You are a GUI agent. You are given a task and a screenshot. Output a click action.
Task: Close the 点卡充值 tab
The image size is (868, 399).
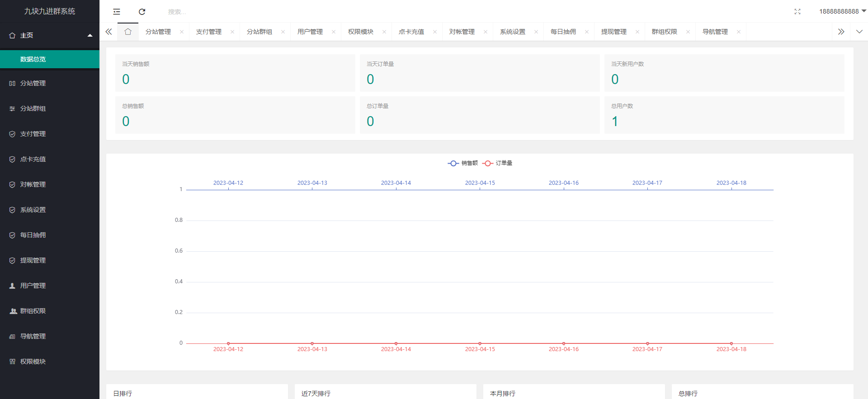tap(435, 32)
